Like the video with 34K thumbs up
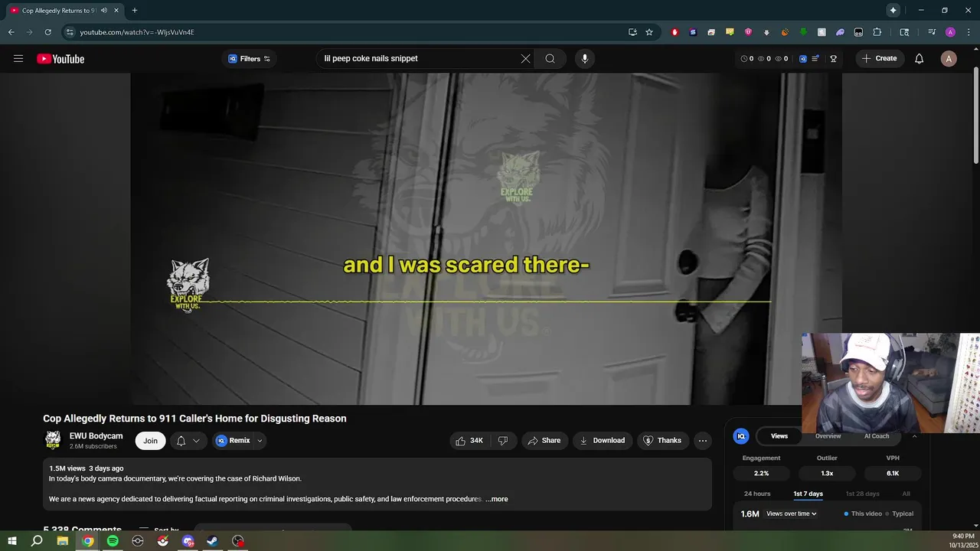Viewport: 980px width, 551px height. point(469,441)
